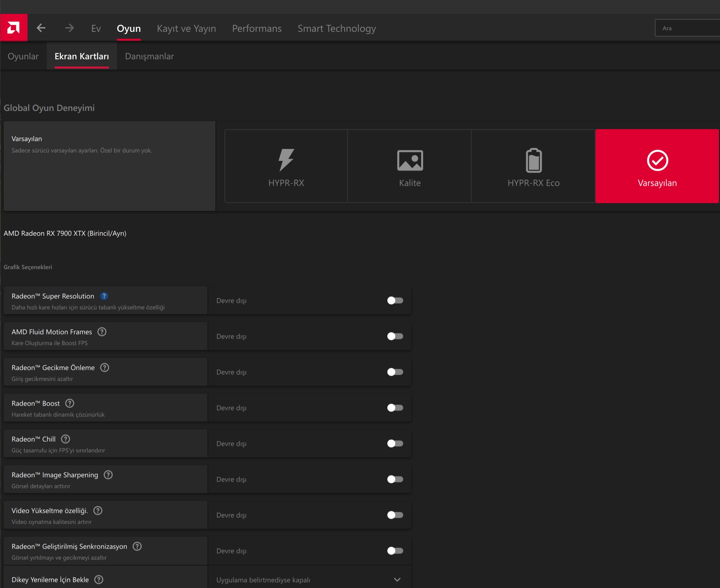This screenshot has width=720, height=588.
Task: Open the Performans tab
Action: coord(256,28)
